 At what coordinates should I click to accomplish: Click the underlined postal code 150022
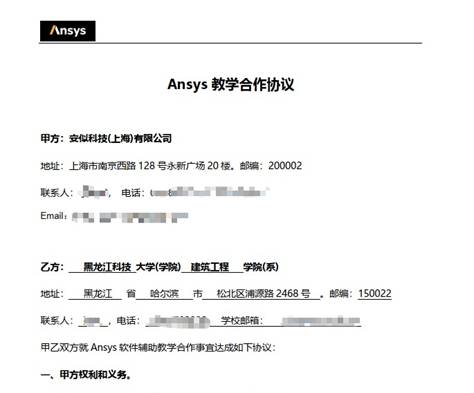click(375, 294)
